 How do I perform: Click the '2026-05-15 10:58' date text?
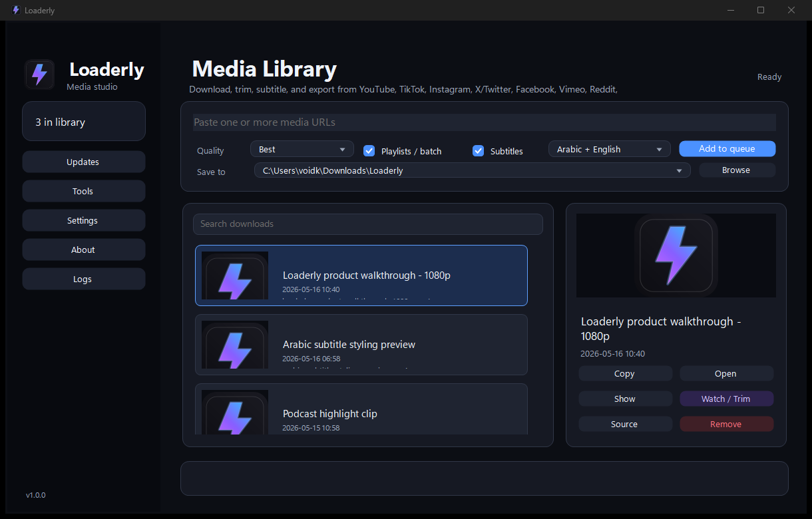311,428
